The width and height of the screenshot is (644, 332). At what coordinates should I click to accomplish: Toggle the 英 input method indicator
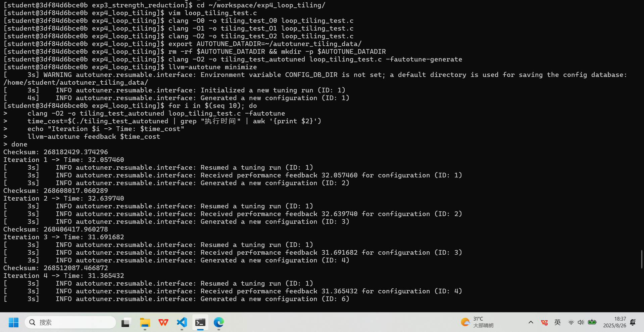[557, 323]
